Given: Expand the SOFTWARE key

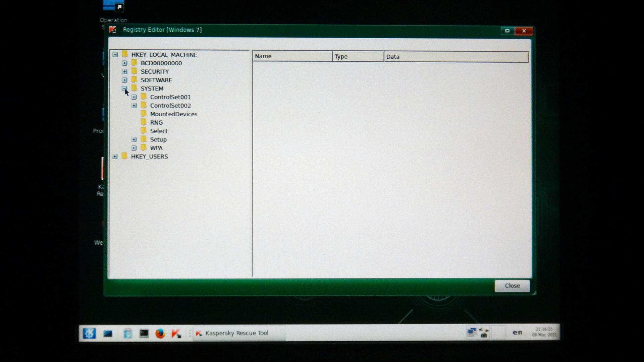Looking at the screenshot, I should click(124, 80).
